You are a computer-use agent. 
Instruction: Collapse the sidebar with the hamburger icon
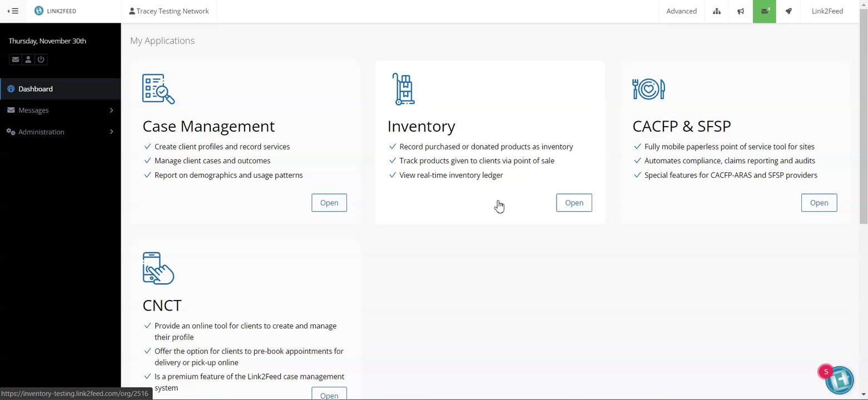(x=13, y=11)
